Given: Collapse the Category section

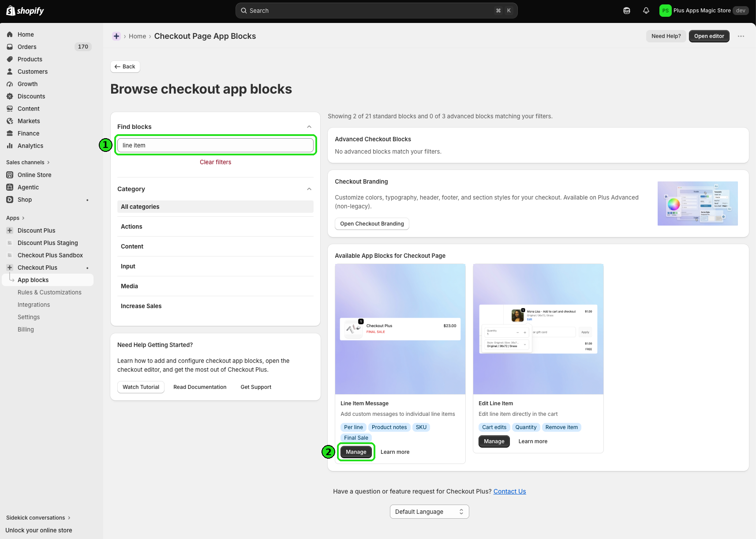Looking at the screenshot, I should coord(309,189).
